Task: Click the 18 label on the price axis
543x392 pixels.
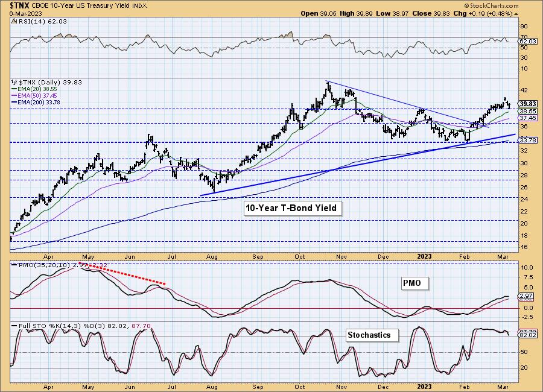Action: (524, 235)
